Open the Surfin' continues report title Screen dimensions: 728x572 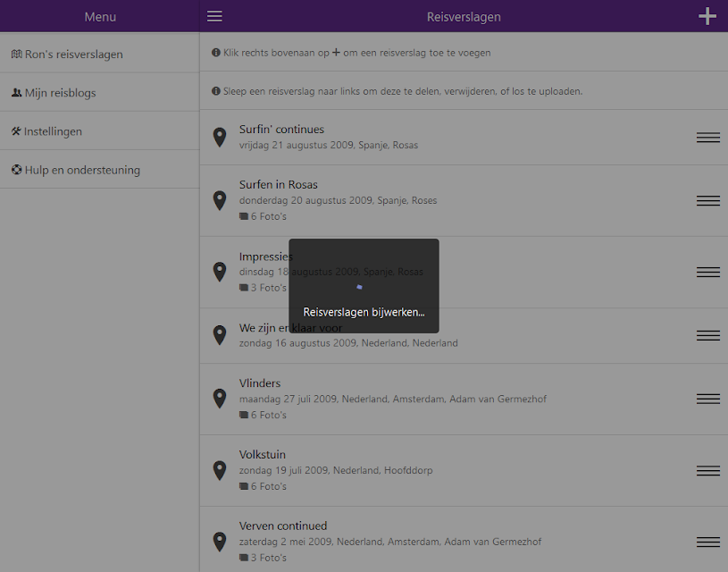coord(281,130)
